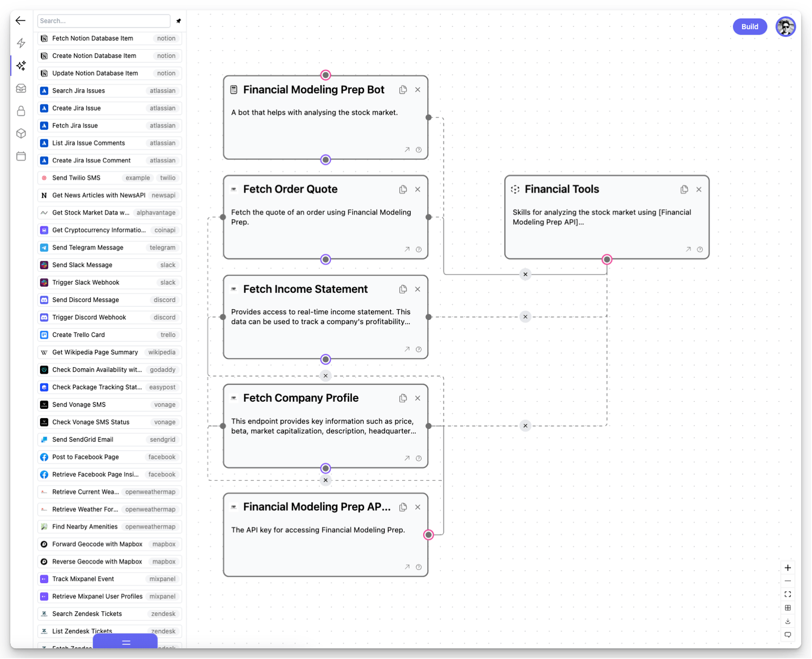Open help info on Fetch Company Profile node

click(418, 458)
